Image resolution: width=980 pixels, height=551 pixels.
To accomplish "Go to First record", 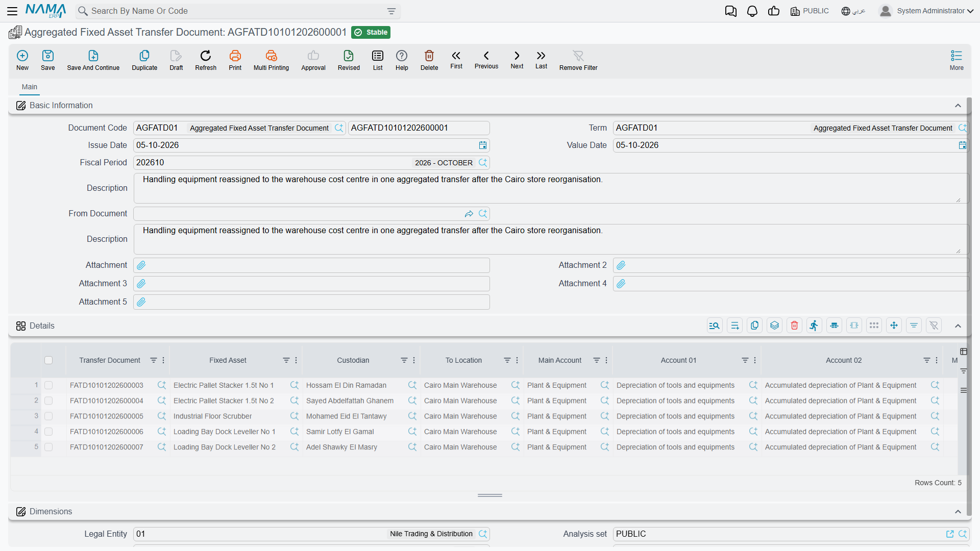I will 456,59.
